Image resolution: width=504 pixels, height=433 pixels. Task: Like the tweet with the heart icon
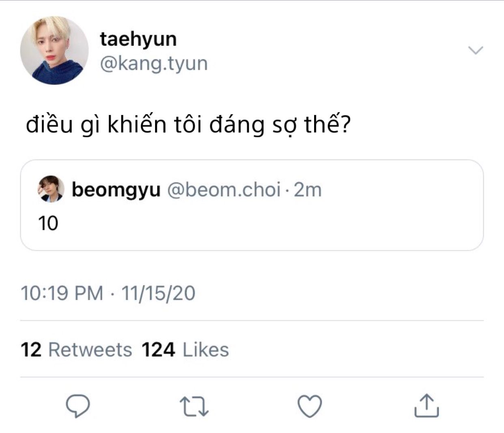click(310, 406)
